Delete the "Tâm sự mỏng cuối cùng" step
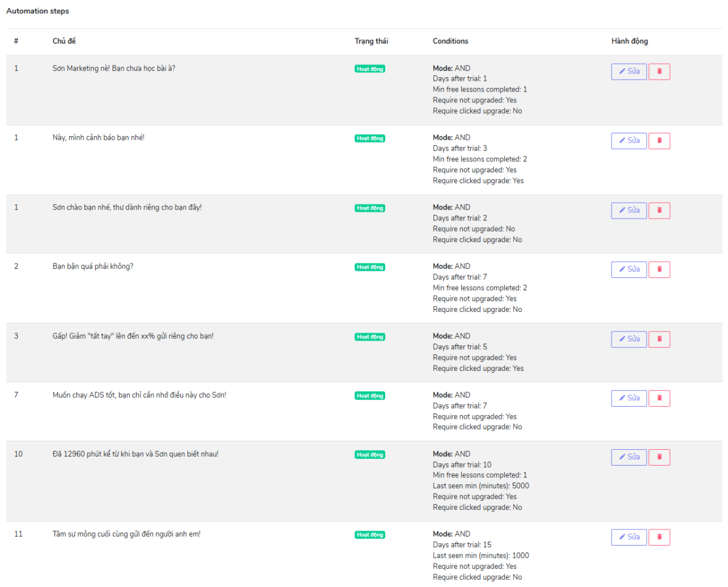This screenshot has width=728, height=587. [659, 537]
